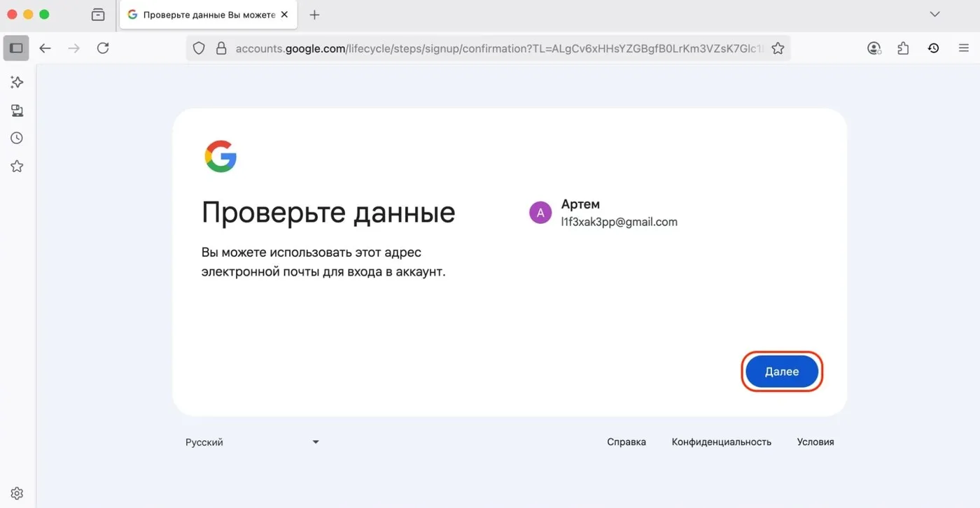Open the Русский language dropdown
The image size is (980, 508).
252,442
